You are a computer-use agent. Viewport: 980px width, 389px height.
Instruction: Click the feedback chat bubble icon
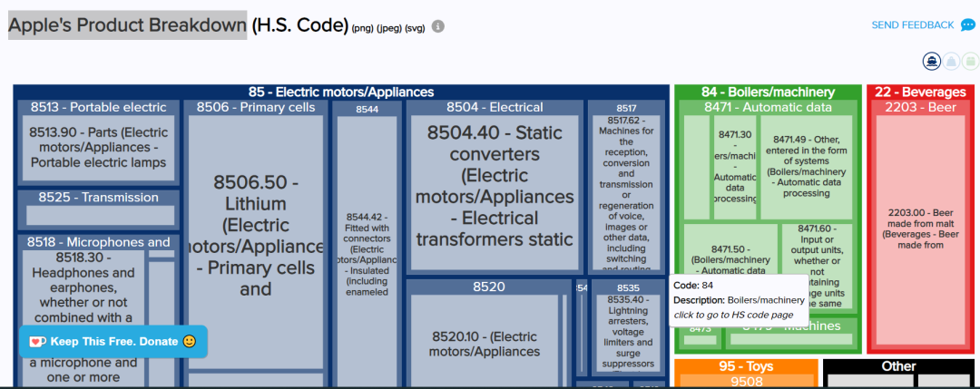pos(968,24)
